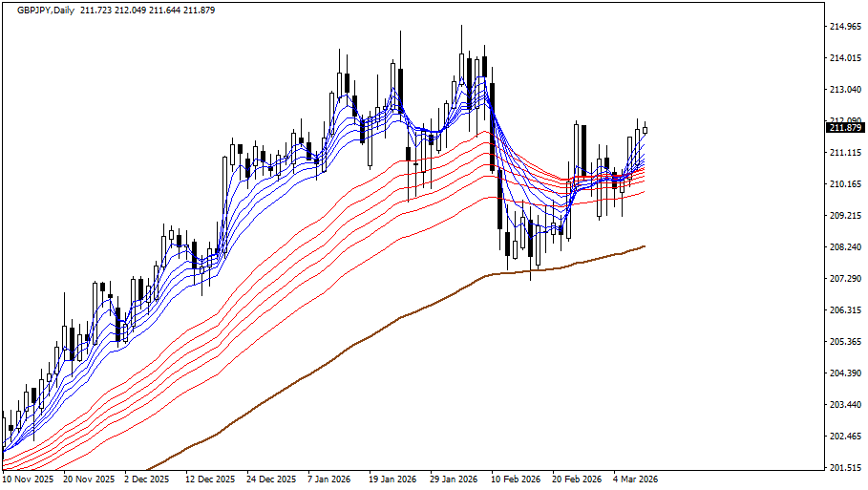Click the 214.965 price axis label
Viewport: 868px width, 490px height.
pos(847,27)
